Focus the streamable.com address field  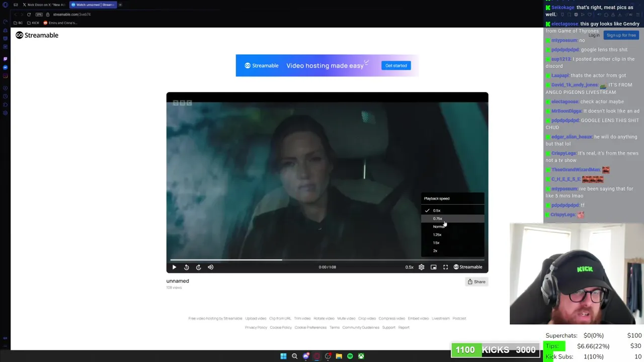pyautogui.click(x=72, y=15)
